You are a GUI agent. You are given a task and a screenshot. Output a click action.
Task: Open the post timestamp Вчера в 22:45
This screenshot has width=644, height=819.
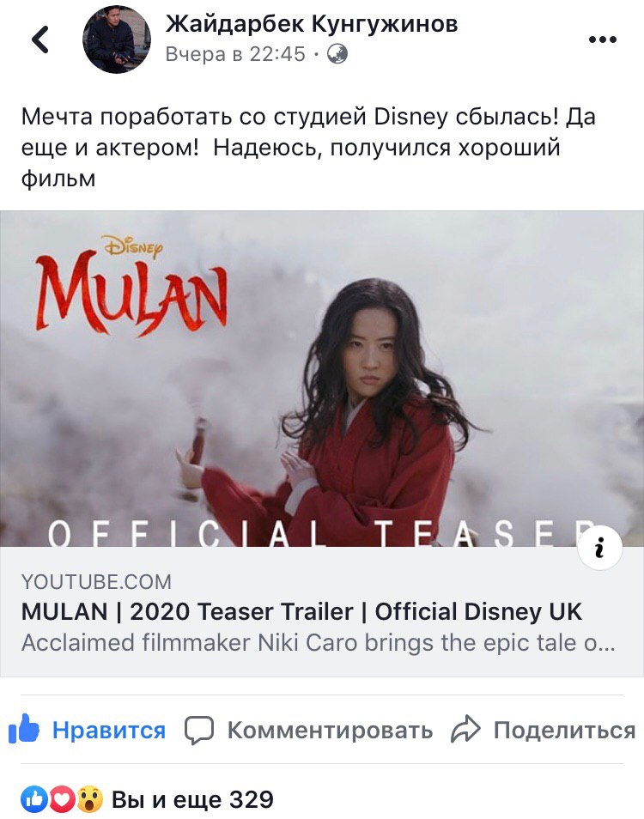click(x=235, y=54)
